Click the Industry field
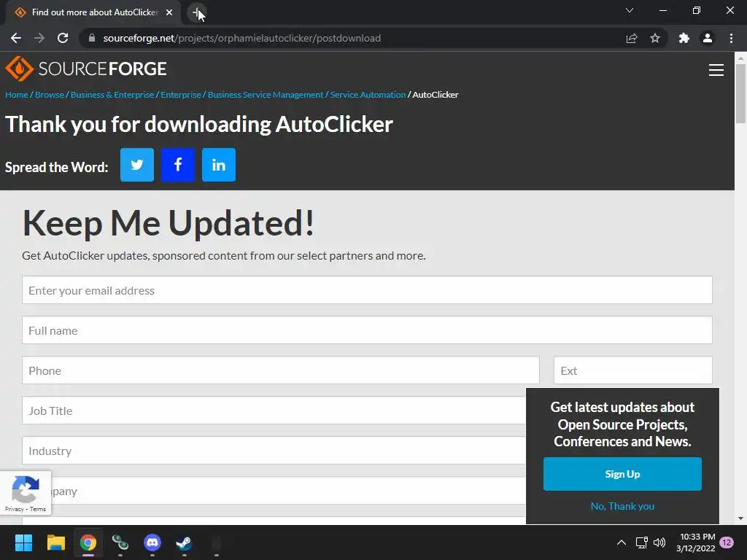 coord(274,451)
